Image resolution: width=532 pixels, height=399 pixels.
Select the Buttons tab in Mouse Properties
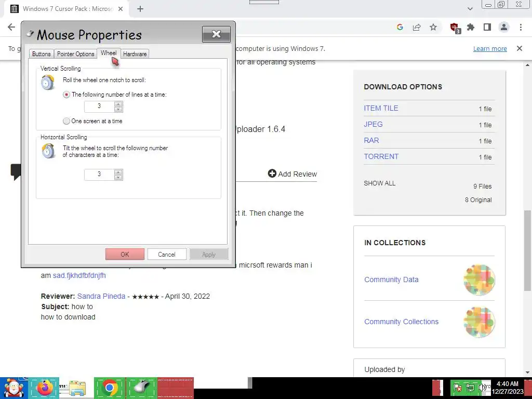[42, 54]
